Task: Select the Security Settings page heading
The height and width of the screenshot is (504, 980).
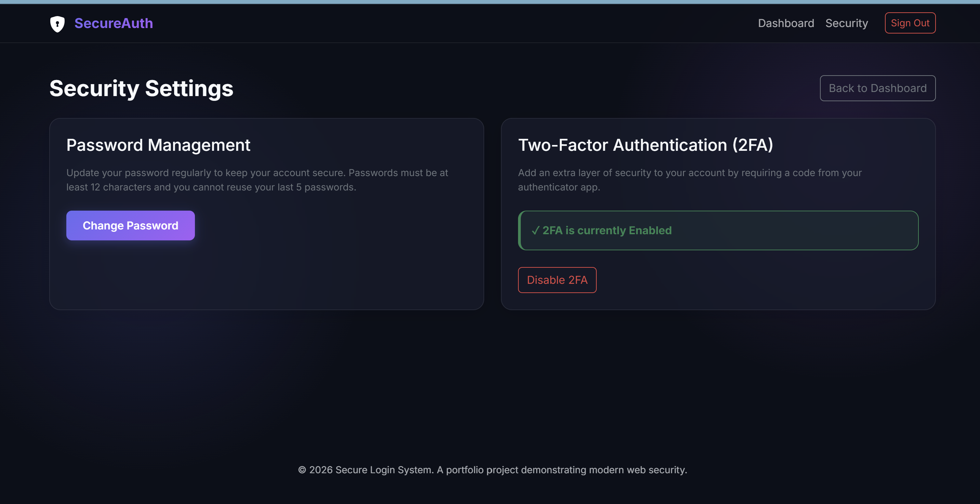Action: click(141, 88)
